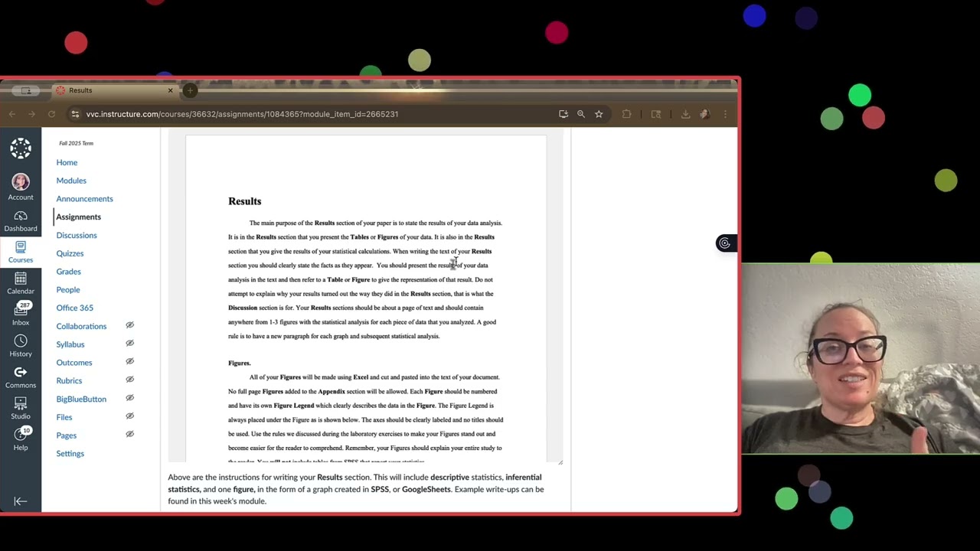The width and height of the screenshot is (980, 551).
Task: Click the floating round assistant button at right
Action: click(x=724, y=243)
